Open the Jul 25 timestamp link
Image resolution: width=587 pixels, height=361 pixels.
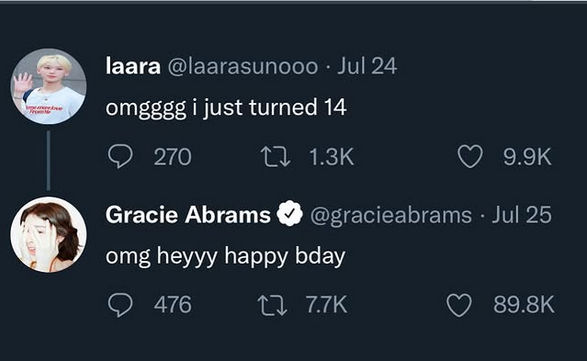pyautogui.click(x=521, y=215)
